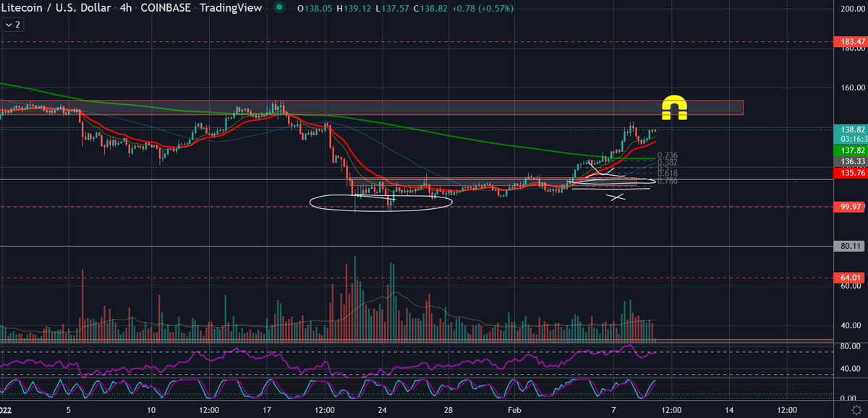Viewport: 868px width, 418px height.
Task: Click the 24 date label on time axis
Action: [383, 409]
